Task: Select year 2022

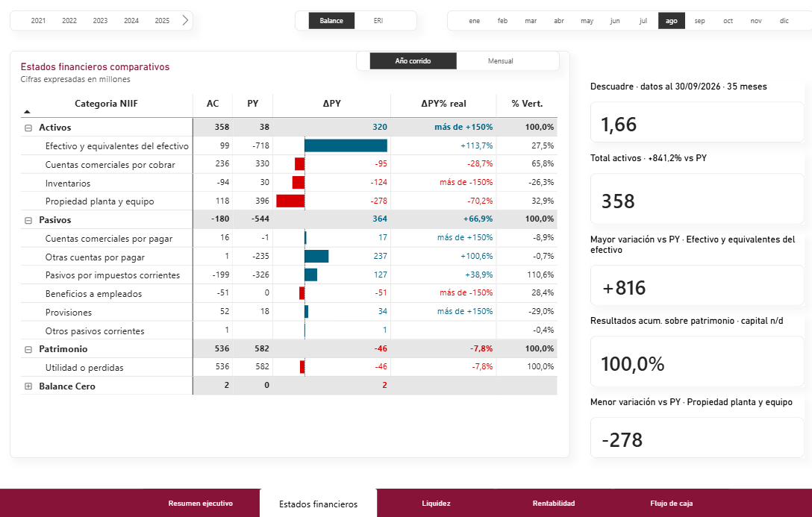Action: [x=69, y=21]
